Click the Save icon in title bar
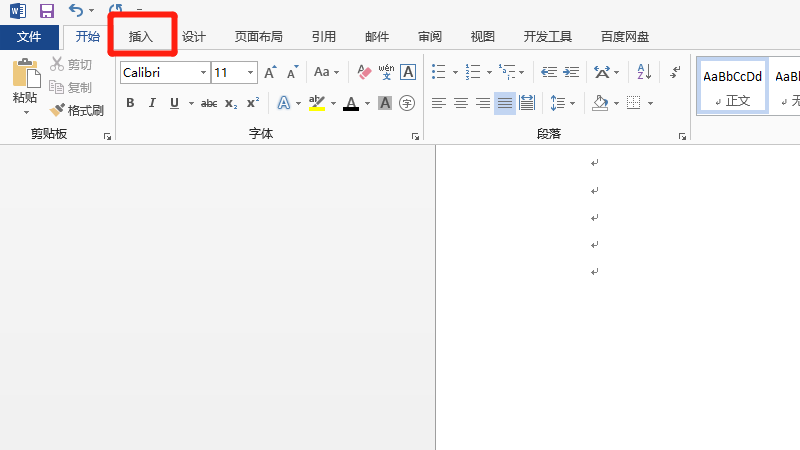 coord(46,11)
